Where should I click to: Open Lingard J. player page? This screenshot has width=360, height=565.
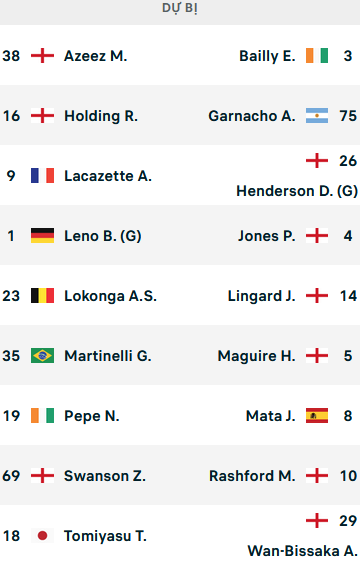[x=262, y=296]
